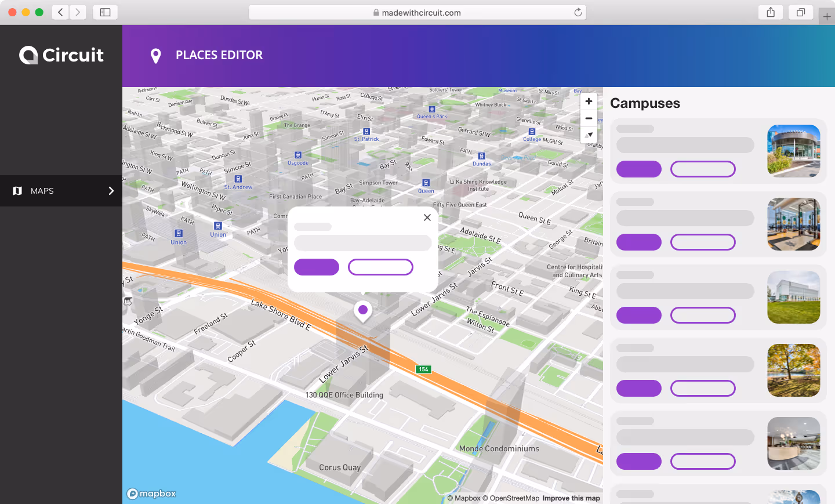835x504 pixels.
Task: Click filled purple button in second campus card
Action: [639, 242]
